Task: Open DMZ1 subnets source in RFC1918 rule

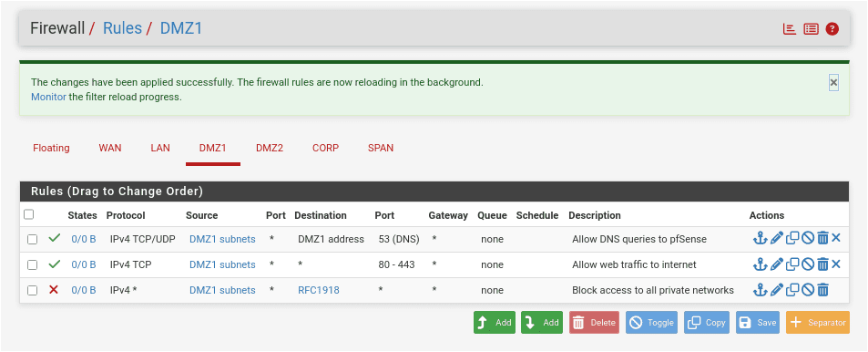Action: pos(222,291)
